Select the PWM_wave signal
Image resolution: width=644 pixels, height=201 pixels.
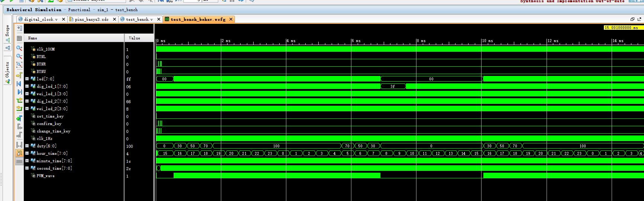tap(45, 176)
